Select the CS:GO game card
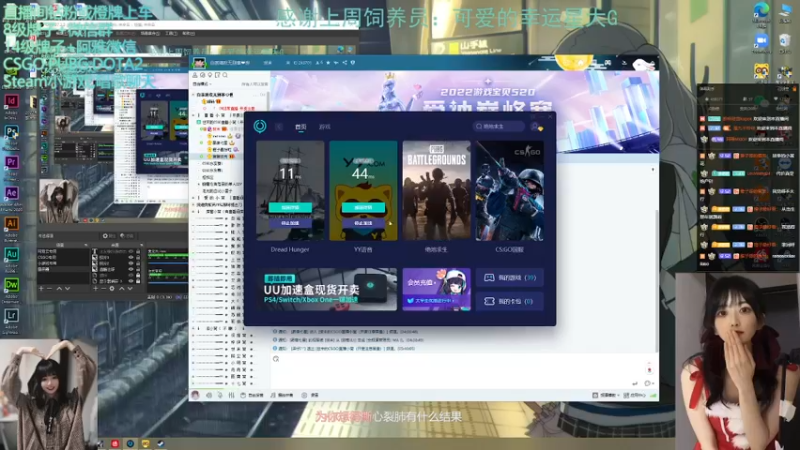 510,191
